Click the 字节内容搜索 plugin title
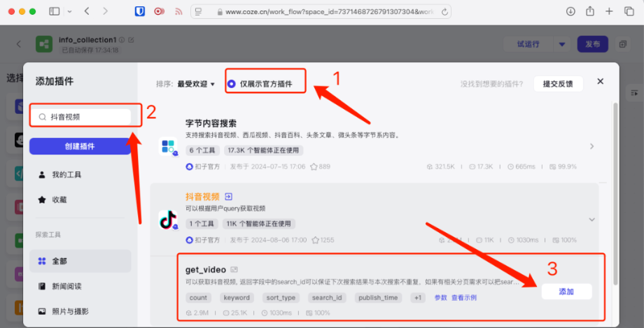This screenshot has width=644, height=328. pos(211,123)
